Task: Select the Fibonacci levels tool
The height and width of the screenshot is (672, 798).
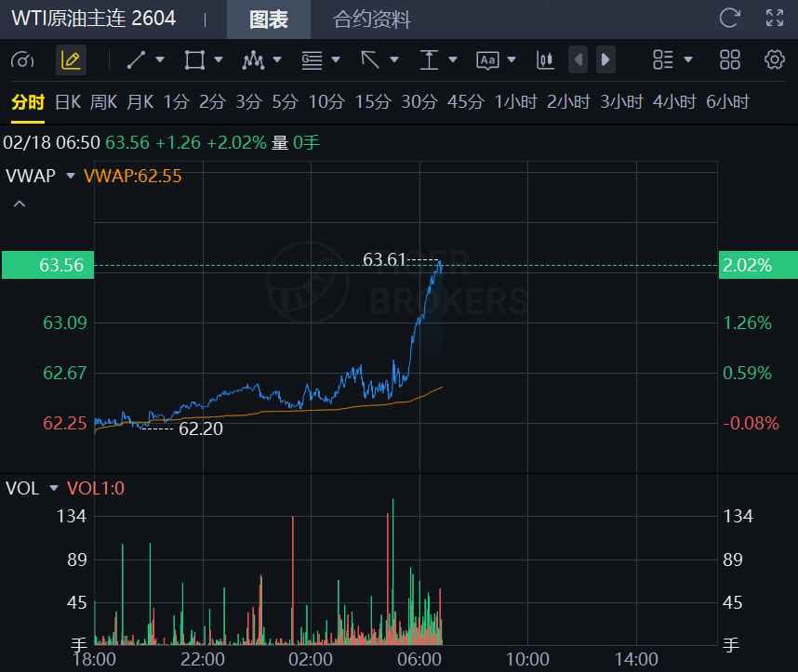Action: (312, 60)
